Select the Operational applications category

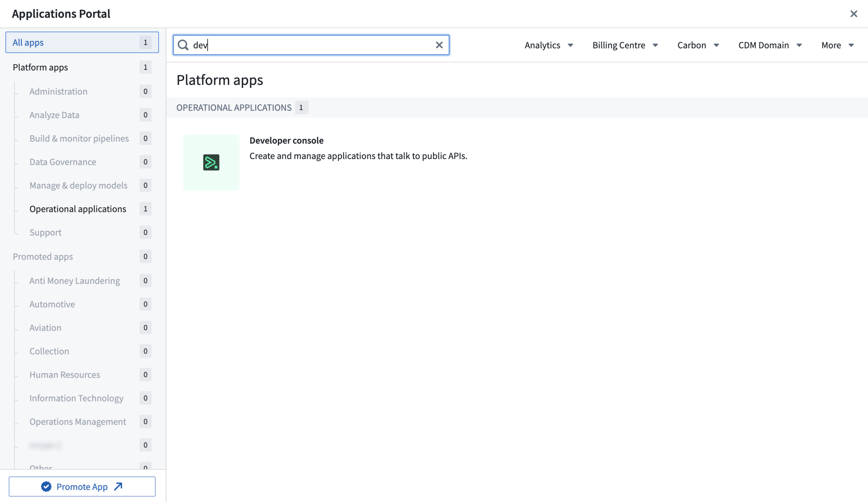[78, 209]
